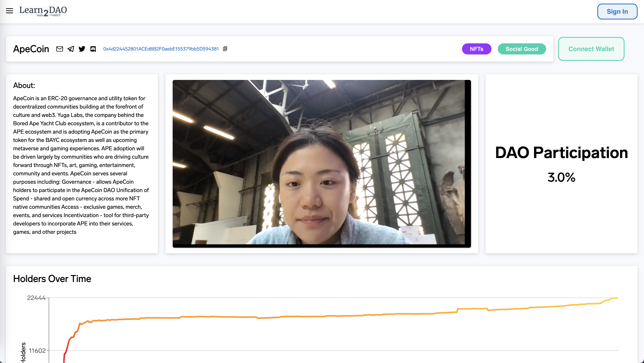644x363 pixels.
Task: Click the 3.0% participation value
Action: click(561, 177)
